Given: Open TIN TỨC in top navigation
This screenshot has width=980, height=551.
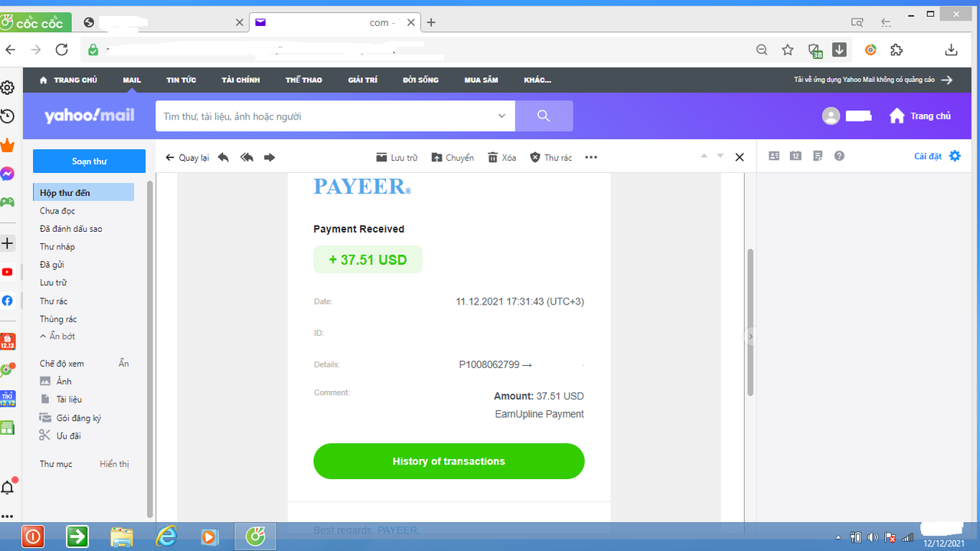Looking at the screenshot, I should tap(181, 80).
